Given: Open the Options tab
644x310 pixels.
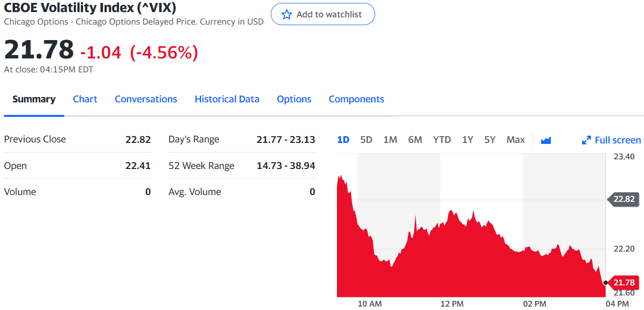Looking at the screenshot, I should tap(294, 99).
